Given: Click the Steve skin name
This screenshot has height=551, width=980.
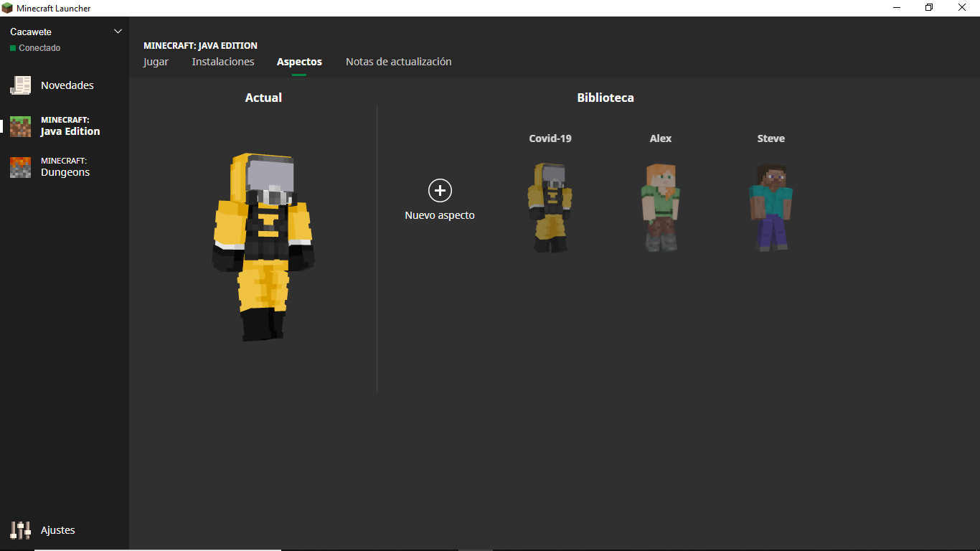Looking at the screenshot, I should point(771,138).
